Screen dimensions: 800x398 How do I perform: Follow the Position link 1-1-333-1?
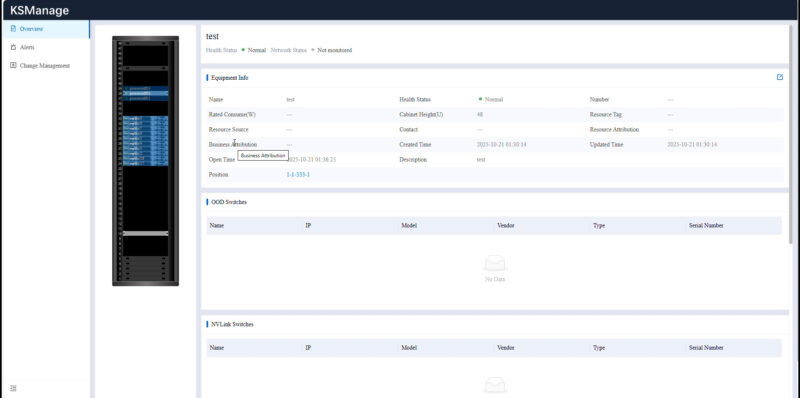(x=298, y=175)
